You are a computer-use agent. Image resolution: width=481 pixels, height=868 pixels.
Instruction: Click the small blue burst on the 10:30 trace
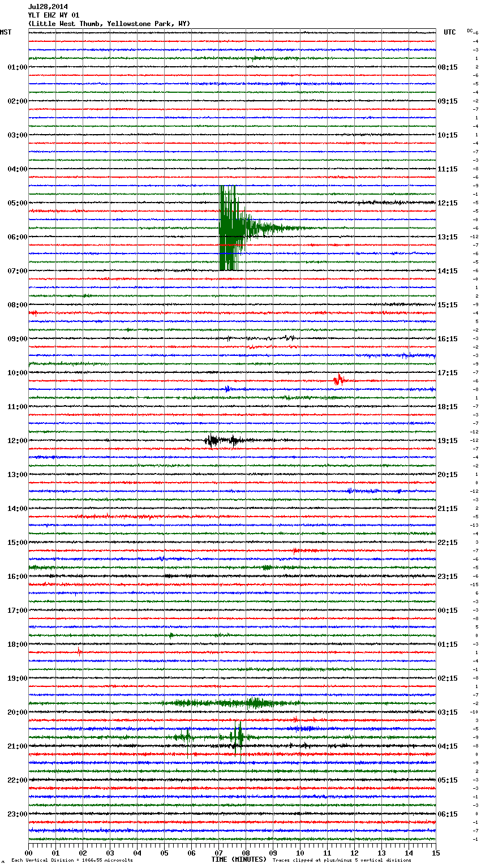click(227, 389)
